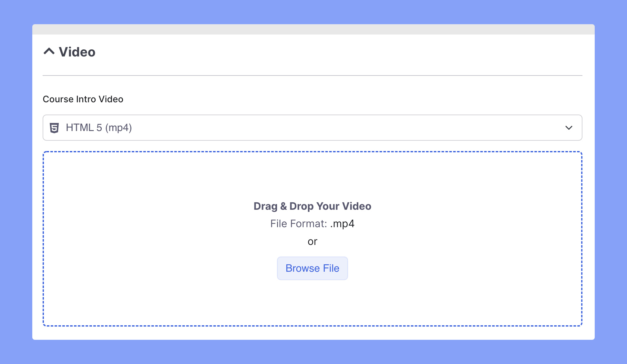Select HTML 5 (mp4) format option
This screenshot has height=364, width=627.
click(x=313, y=127)
